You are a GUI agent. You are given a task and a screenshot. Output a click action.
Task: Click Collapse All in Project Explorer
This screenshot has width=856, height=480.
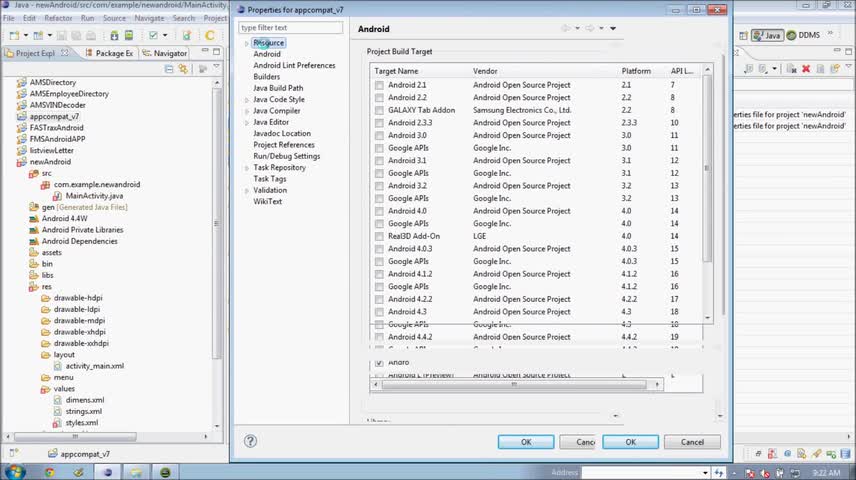click(x=169, y=69)
